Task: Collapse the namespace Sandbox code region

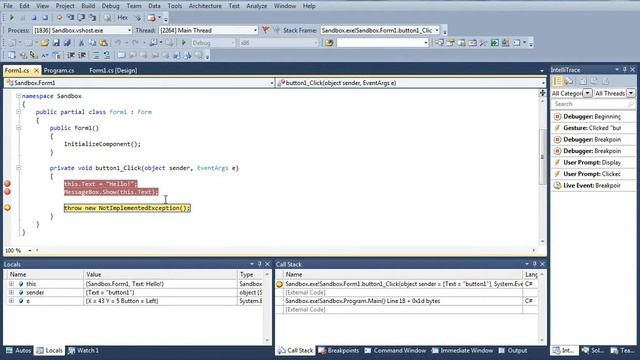Action: coord(18,96)
